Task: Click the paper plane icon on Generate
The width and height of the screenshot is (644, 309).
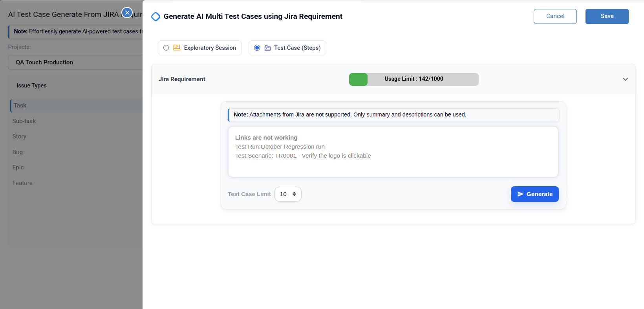Action: coord(520,194)
